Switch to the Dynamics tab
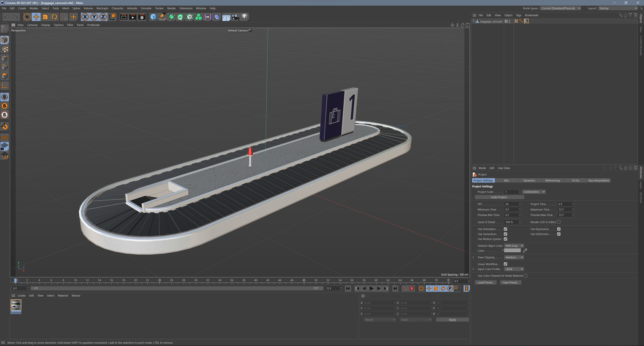 point(529,181)
